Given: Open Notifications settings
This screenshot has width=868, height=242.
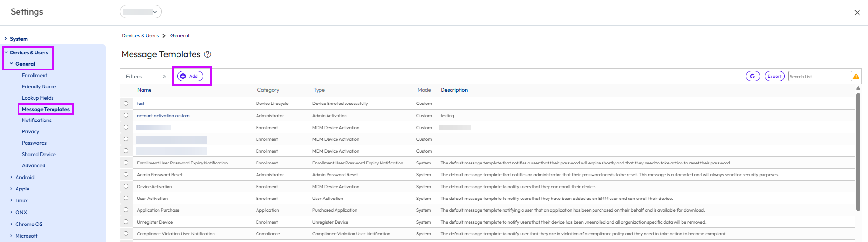Looking at the screenshot, I should 36,120.
